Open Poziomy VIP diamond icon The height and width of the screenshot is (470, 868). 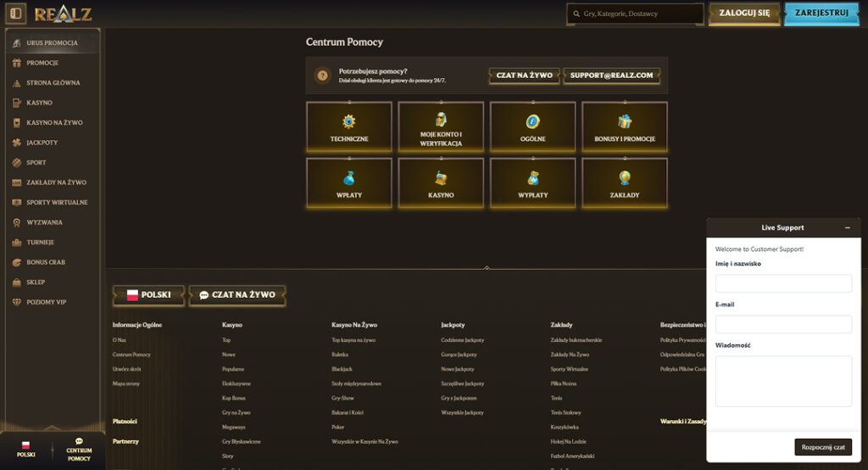tap(17, 302)
